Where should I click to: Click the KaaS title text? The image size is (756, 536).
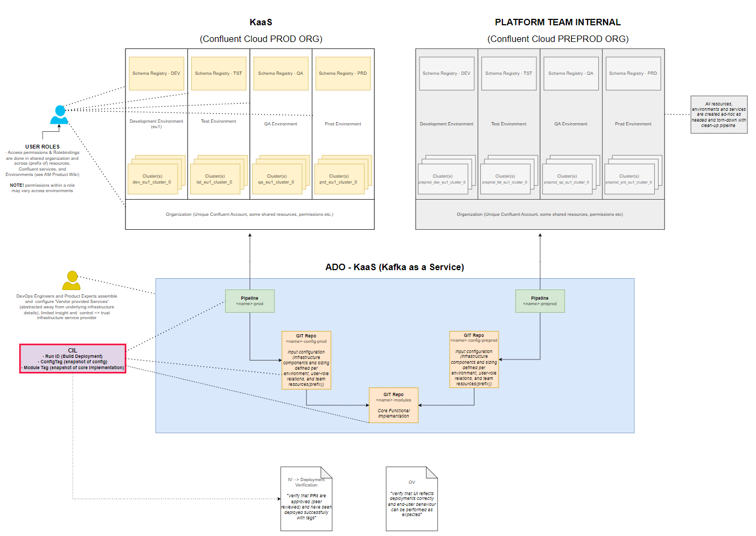click(x=261, y=22)
